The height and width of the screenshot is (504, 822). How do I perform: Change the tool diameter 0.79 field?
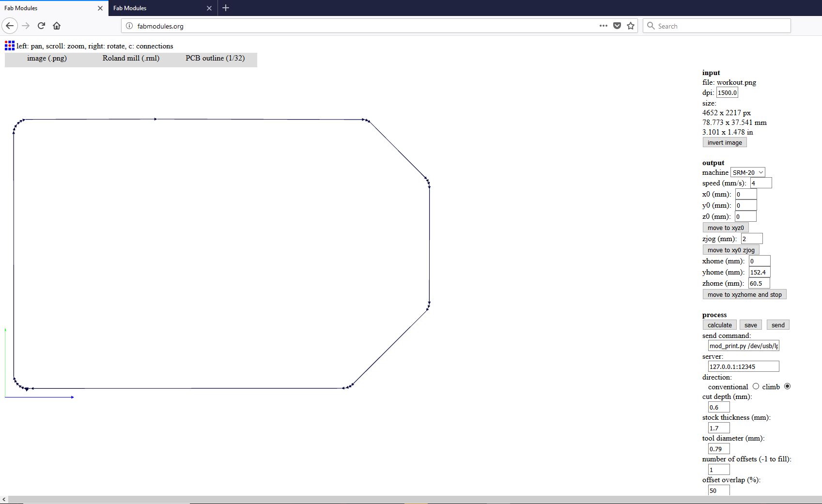coord(719,449)
